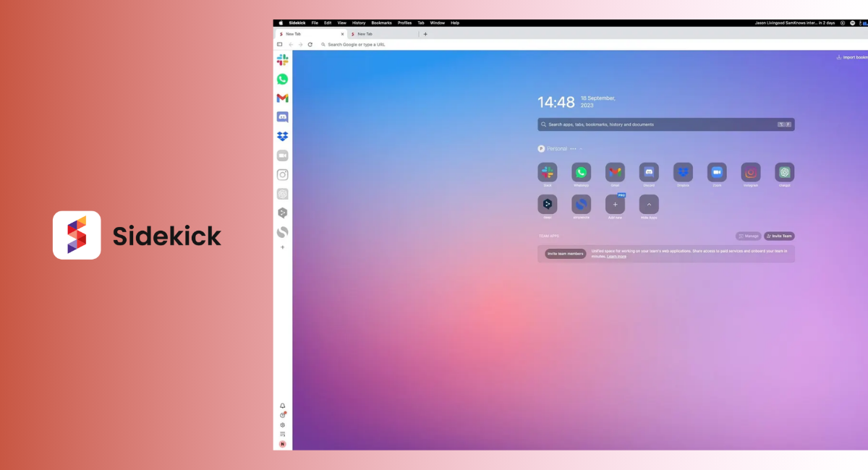
Task: Open WhatsApp in the sidebar dock
Action: click(x=282, y=80)
